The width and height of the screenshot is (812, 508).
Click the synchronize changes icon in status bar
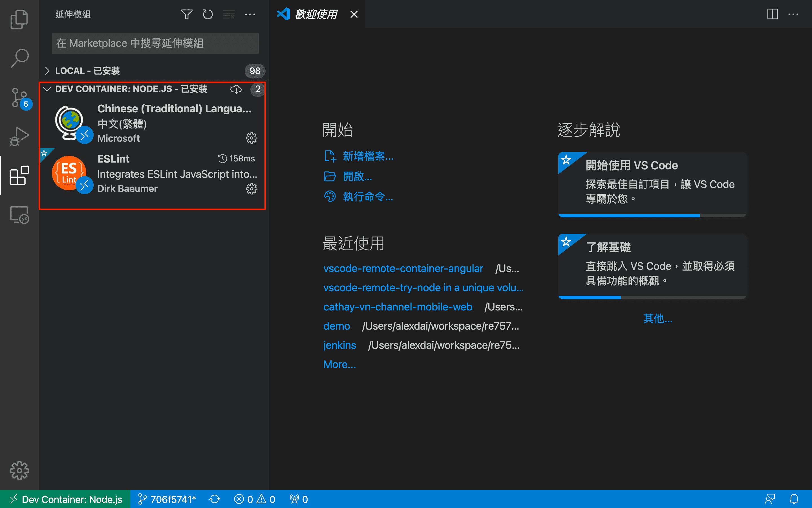215,499
